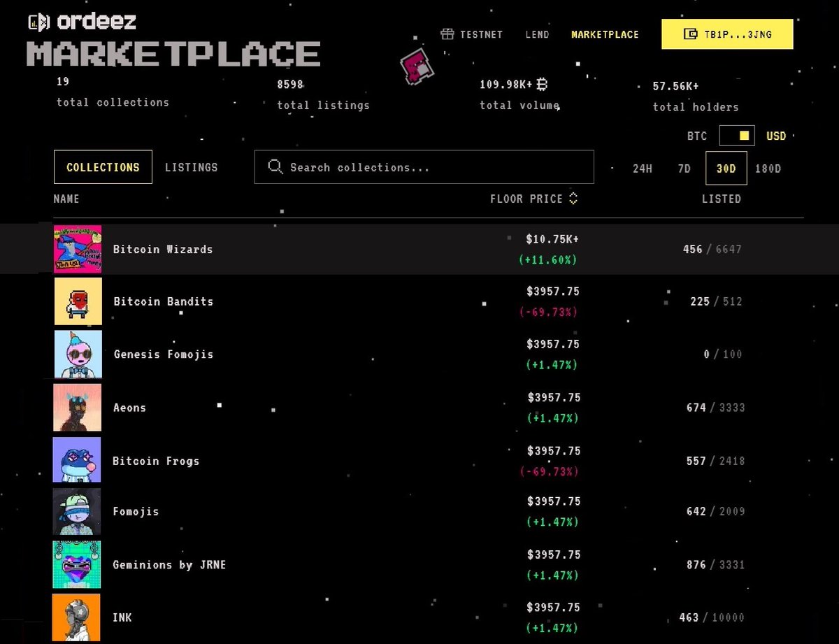Viewport: 839px width, 644px height.
Task: Open Bitcoin Bandits thumbnail
Action: pos(78,301)
